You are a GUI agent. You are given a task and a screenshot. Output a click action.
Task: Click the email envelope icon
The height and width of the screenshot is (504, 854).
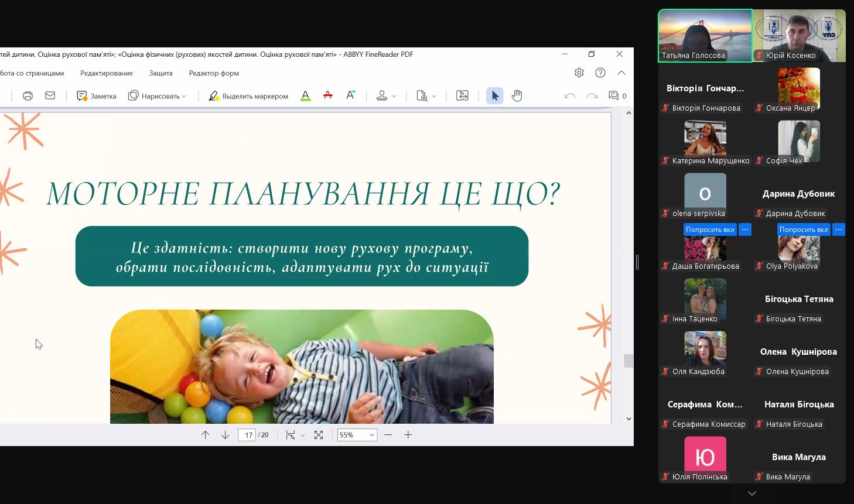(x=50, y=96)
